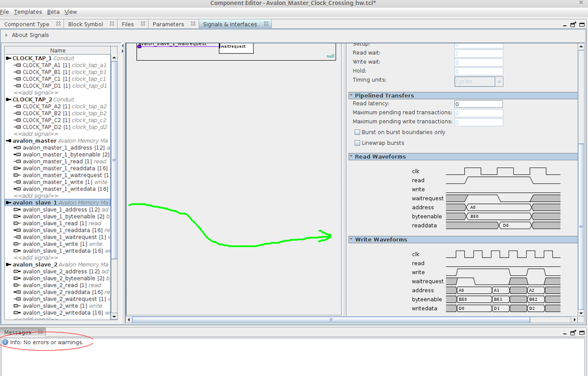Enable Burst on burst boundaries only
This screenshot has height=376, width=588.
click(357, 133)
